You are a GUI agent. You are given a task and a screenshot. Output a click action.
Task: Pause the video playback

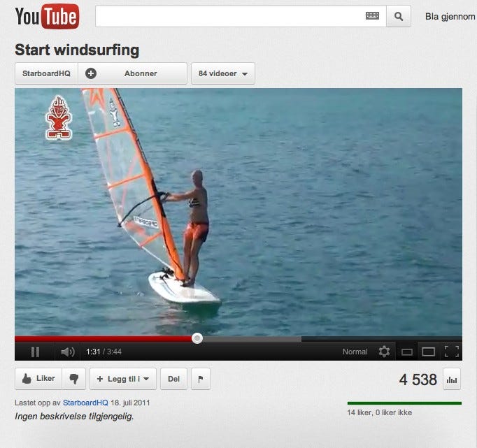35,352
